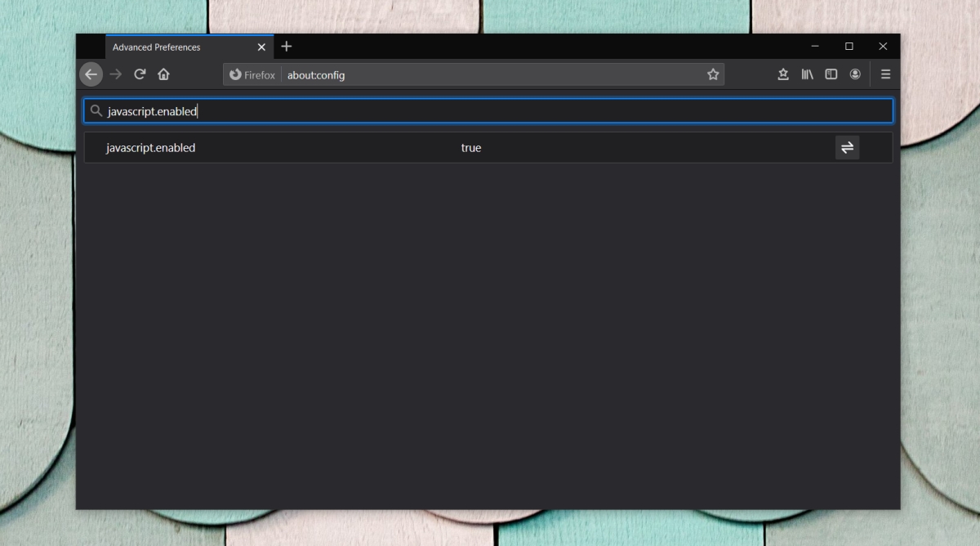This screenshot has height=546, width=980.
Task: Toggle the javascript.enabled preference value
Action: coord(847,148)
